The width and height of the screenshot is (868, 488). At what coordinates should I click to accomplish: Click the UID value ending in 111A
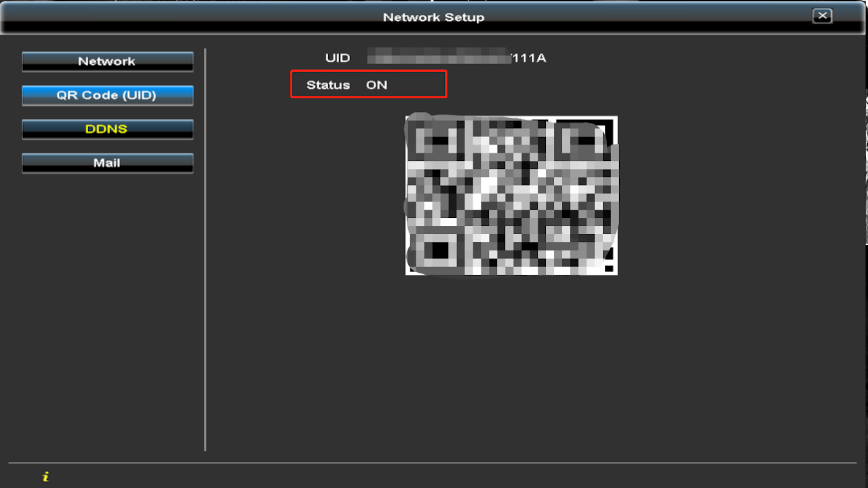click(456, 58)
